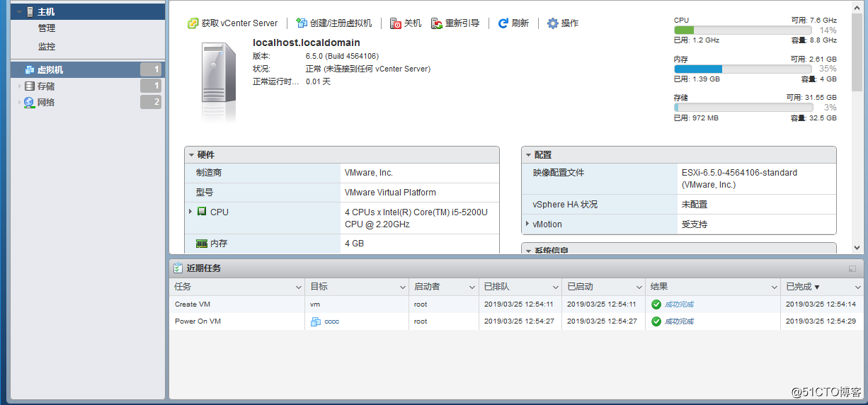Open 成功完成 result for Create VM
This screenshot has width=868, height=405.
coord(679,304)
